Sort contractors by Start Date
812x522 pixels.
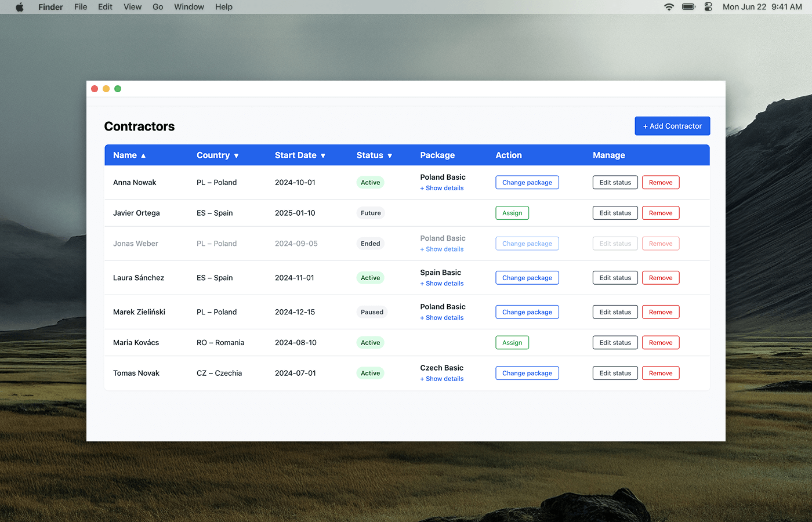(x=300, y=155)
